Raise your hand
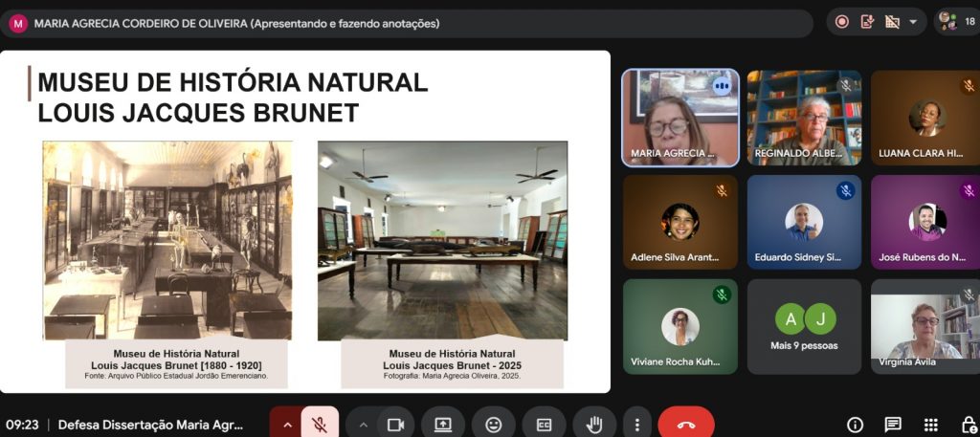The width and height of the screenshot is (980, 437). [594, 426]
